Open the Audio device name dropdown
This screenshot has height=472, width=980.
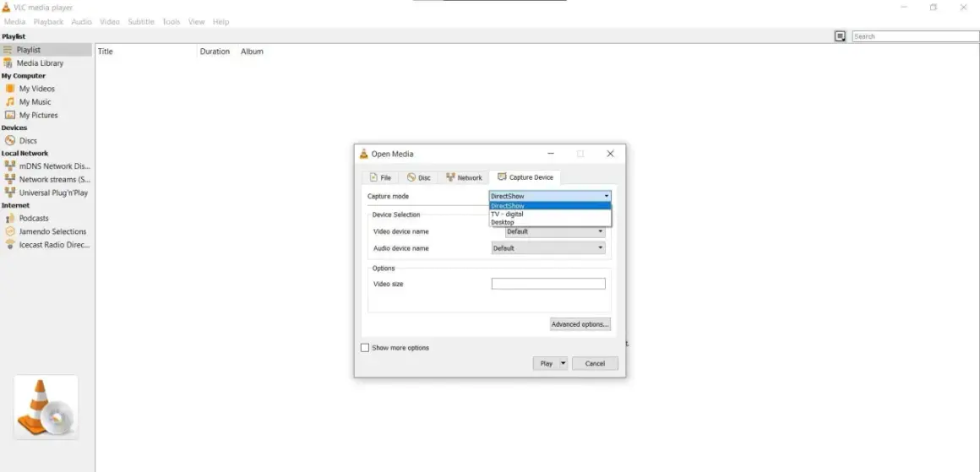[x=549, y=248]
